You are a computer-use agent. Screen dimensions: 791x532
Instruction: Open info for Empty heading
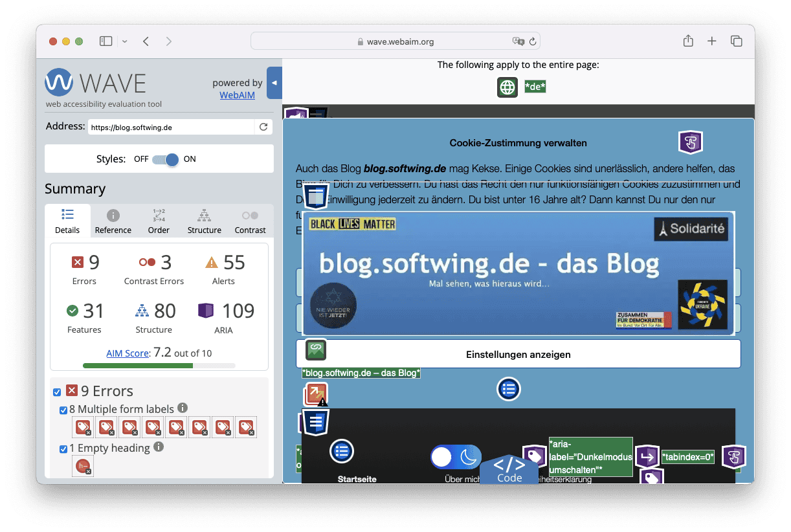(159, 447)
